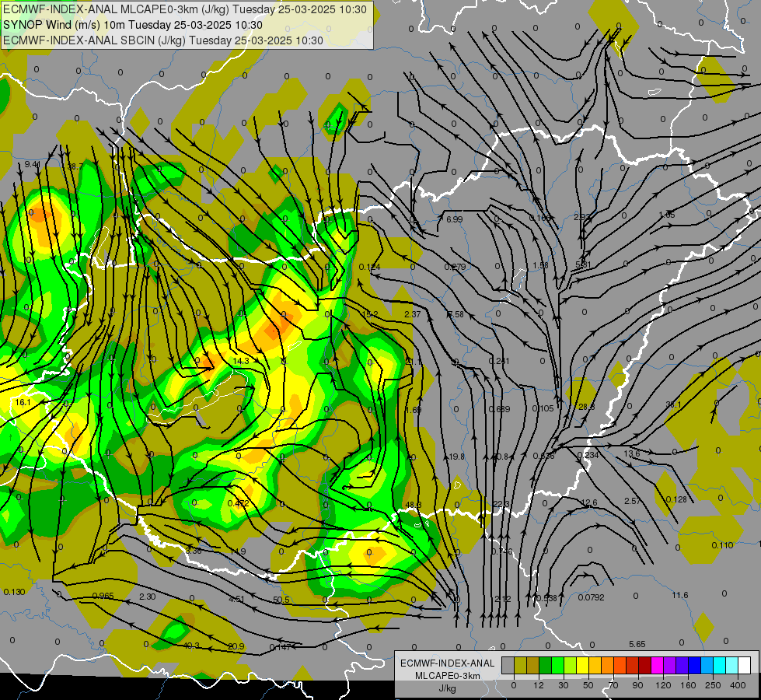Click the legend label 'MLCAPE0-3km'

(x=448, y=676)
